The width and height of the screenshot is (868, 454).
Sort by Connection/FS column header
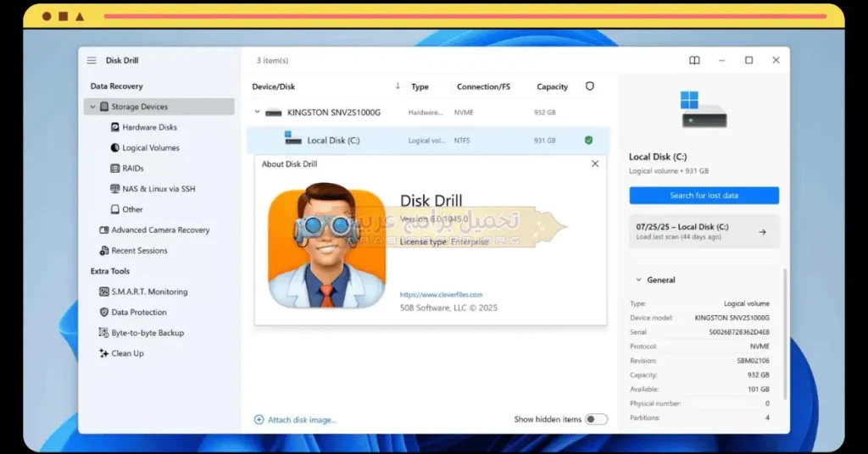[x=483, y=86]
